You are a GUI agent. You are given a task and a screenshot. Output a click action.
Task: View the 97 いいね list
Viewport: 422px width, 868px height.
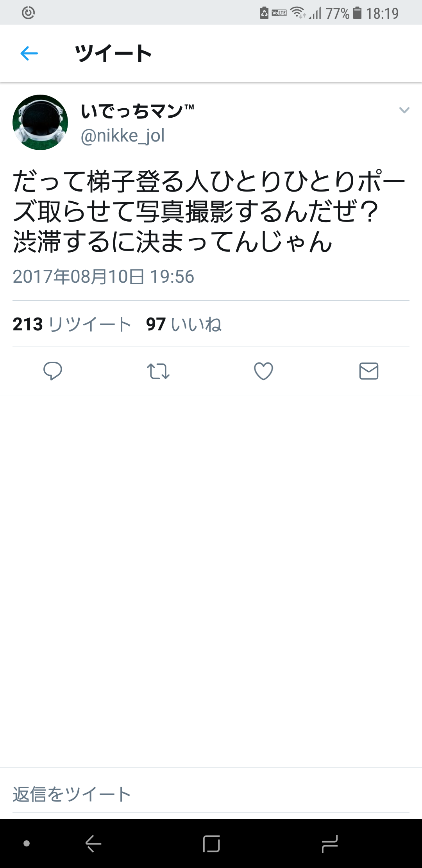coord(184,324)
